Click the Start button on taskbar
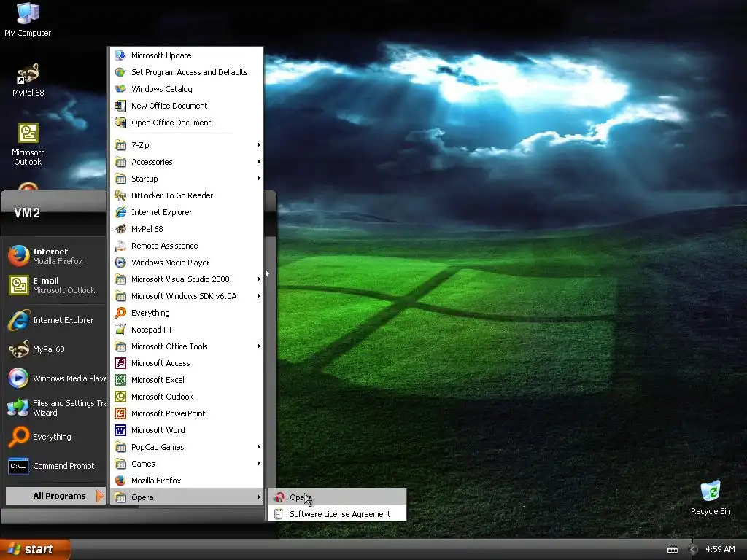The height and width of the screenshot is (560, 747). tap(35, 549)
